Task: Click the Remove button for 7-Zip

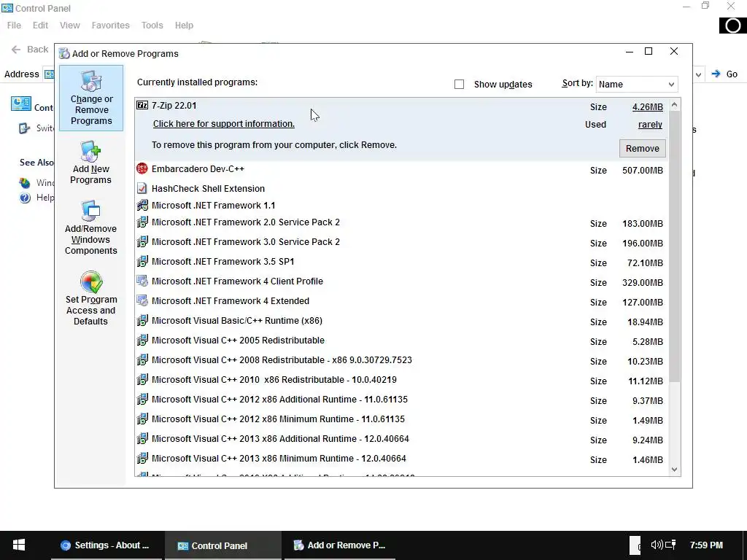Action: tap(642, 149)
